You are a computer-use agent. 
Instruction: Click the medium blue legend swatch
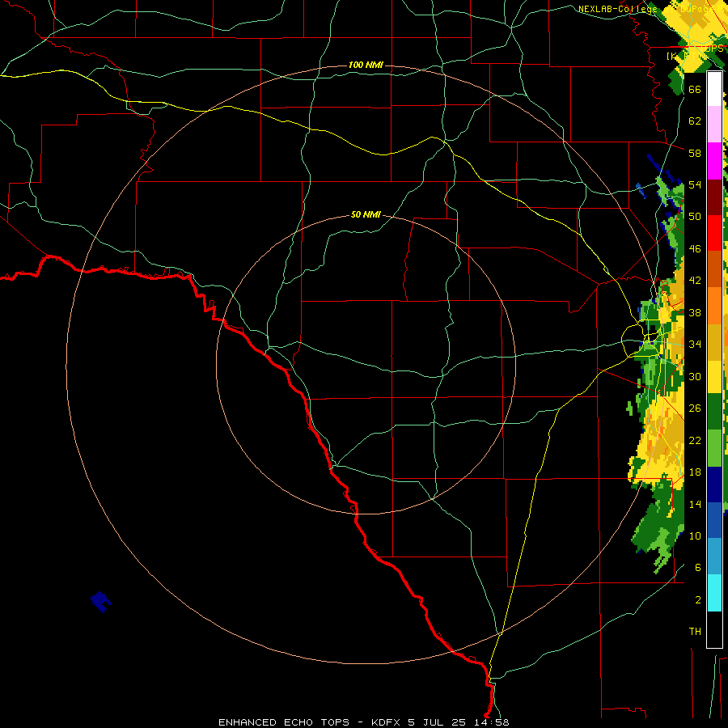pos(714,520)
